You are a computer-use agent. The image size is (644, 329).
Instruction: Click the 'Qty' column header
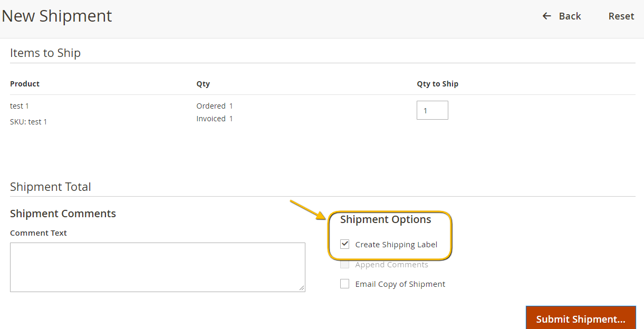[203, 84]
